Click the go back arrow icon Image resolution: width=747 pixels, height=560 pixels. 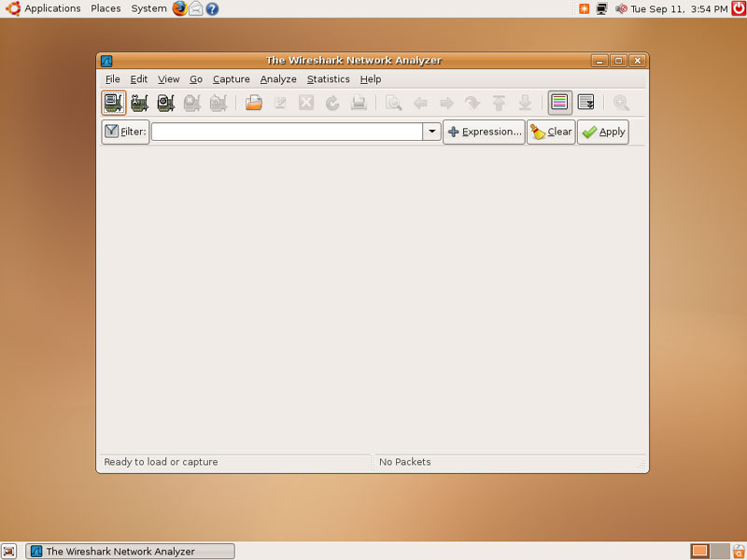coord(419,103)
